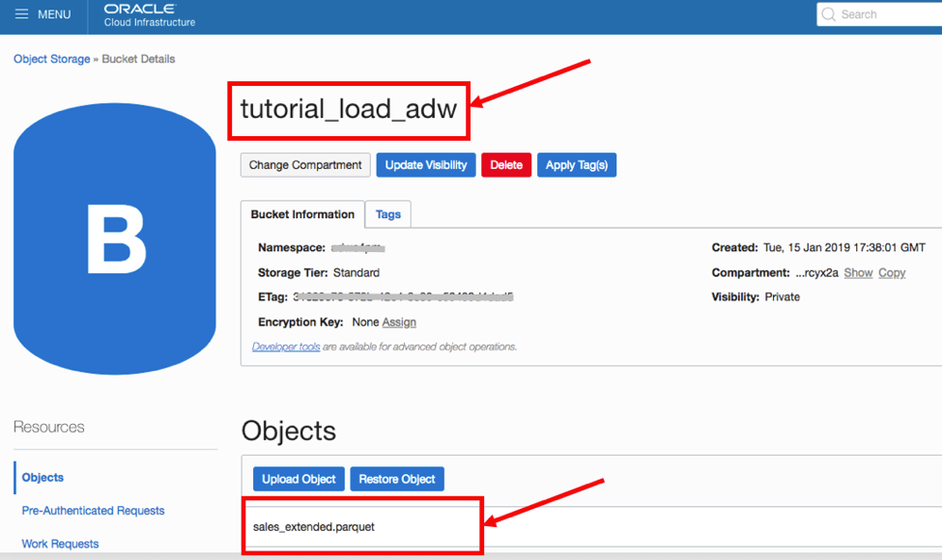Open the Developer tools link
This screenshot has width=942, height=560.
pos(285,346)
